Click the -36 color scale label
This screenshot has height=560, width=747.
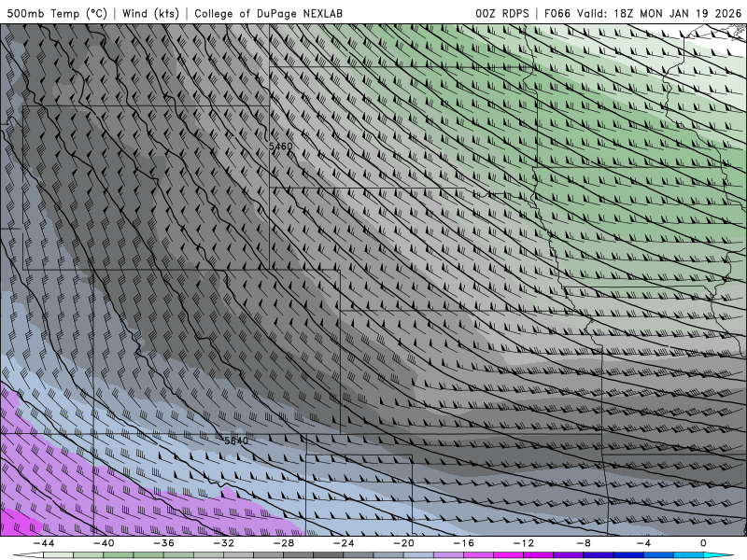(163, 543)
